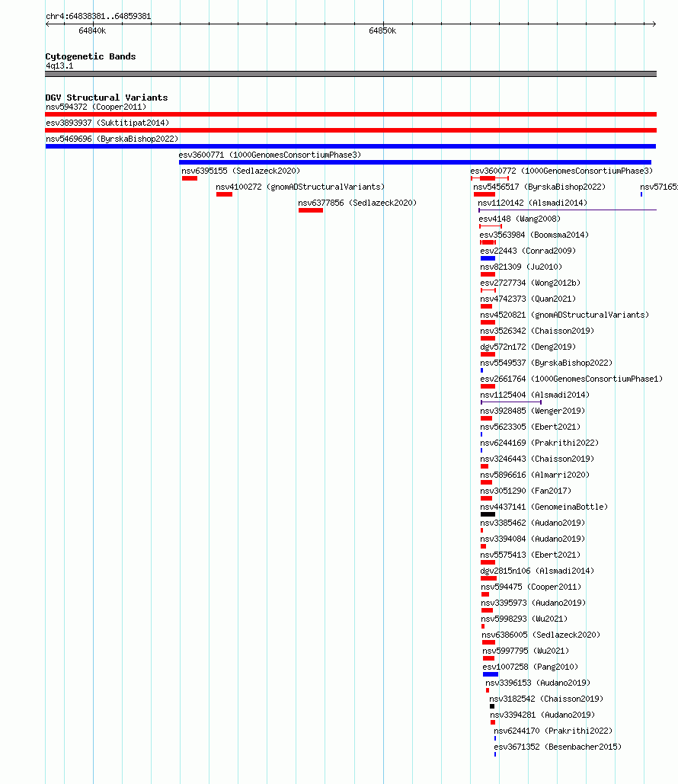Click the 64840k ruler tick label

[x=92, y=31]
